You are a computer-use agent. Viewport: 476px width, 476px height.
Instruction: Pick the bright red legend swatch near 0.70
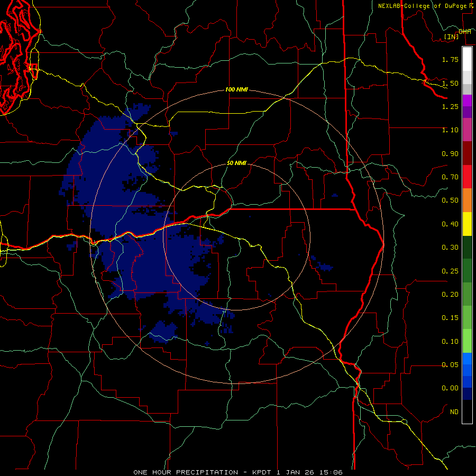[x=467, y=177]
